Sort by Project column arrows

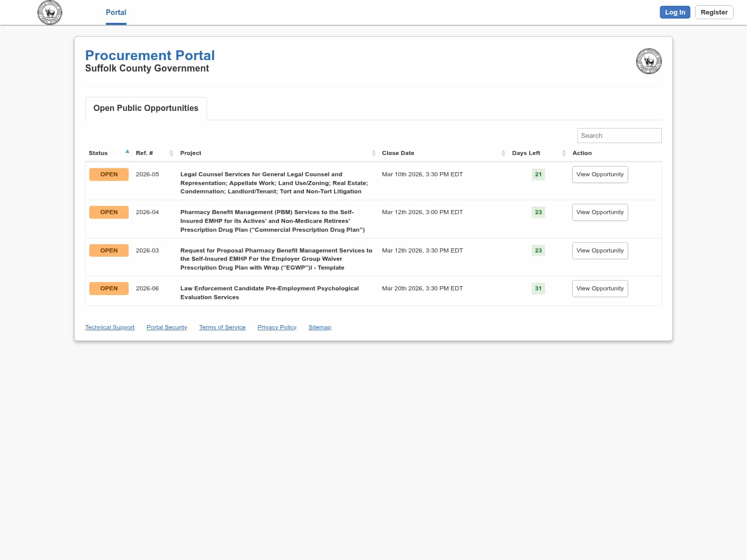(374, 153)
